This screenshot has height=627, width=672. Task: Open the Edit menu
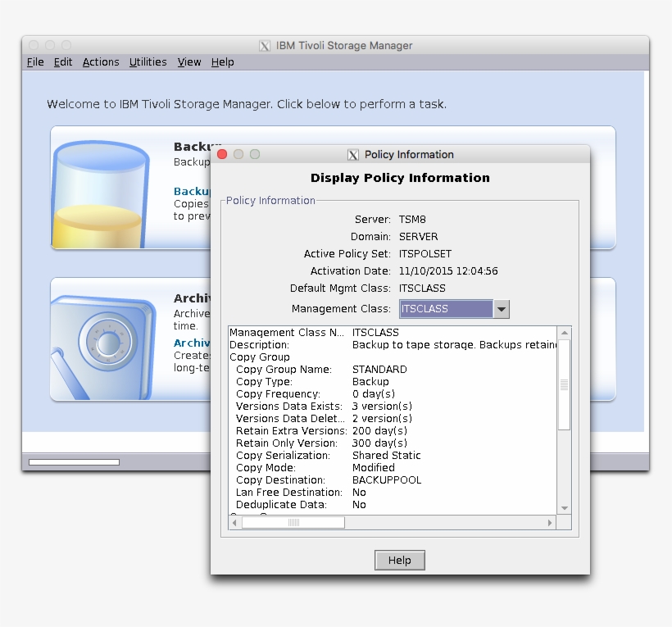click(62, 61)
